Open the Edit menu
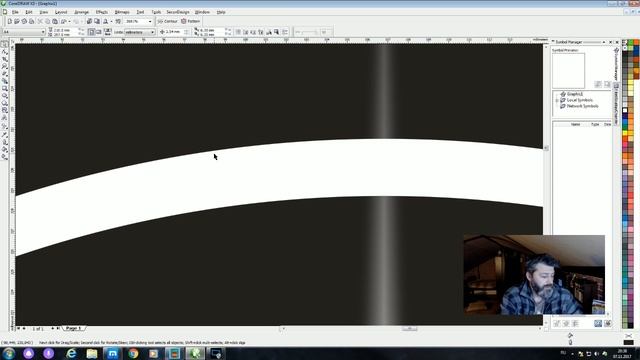The width and height of the screenshot is (640, 360). pyautogui.click(x=29, y=12)
